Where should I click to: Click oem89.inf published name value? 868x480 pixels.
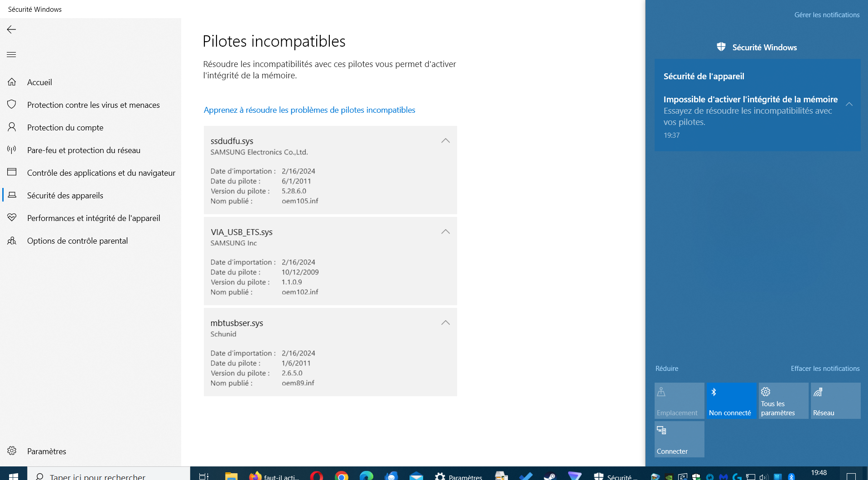click(298, 383)
